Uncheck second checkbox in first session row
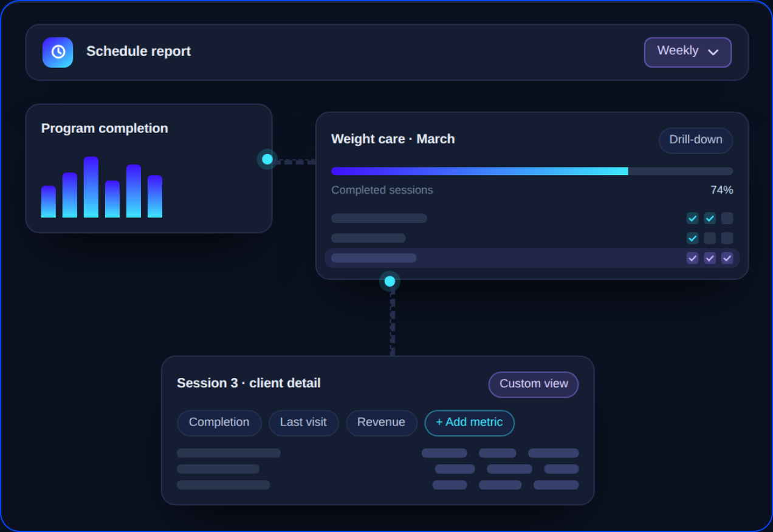This screenshot has height=532, width=773. (x=710, y=218)
